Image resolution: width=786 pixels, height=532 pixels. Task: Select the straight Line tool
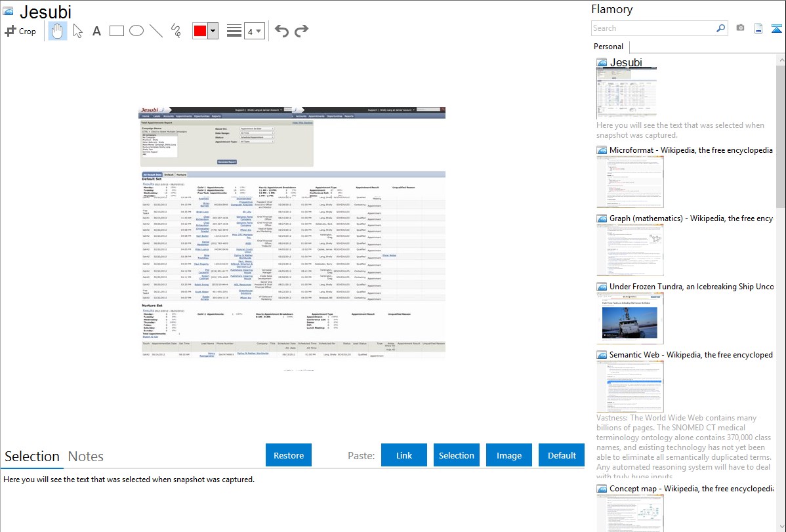156,31
